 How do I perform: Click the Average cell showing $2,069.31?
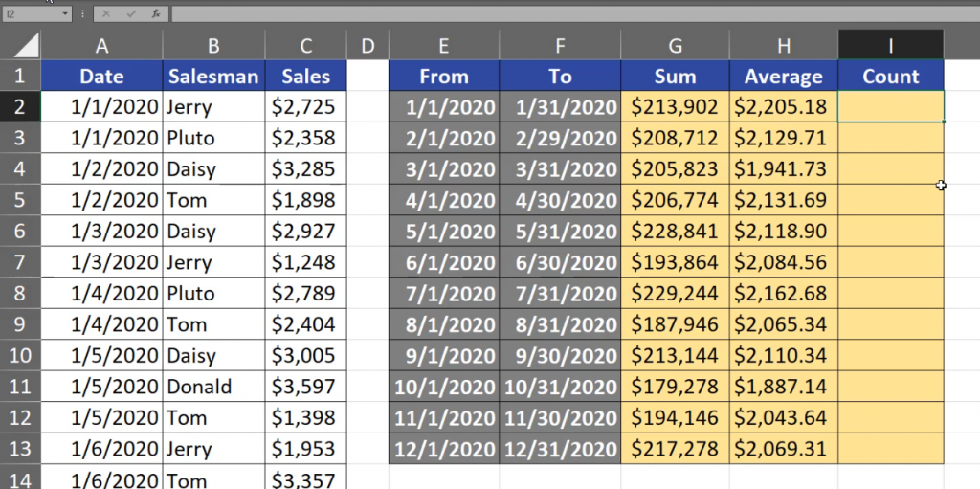(x=783, y=449)
